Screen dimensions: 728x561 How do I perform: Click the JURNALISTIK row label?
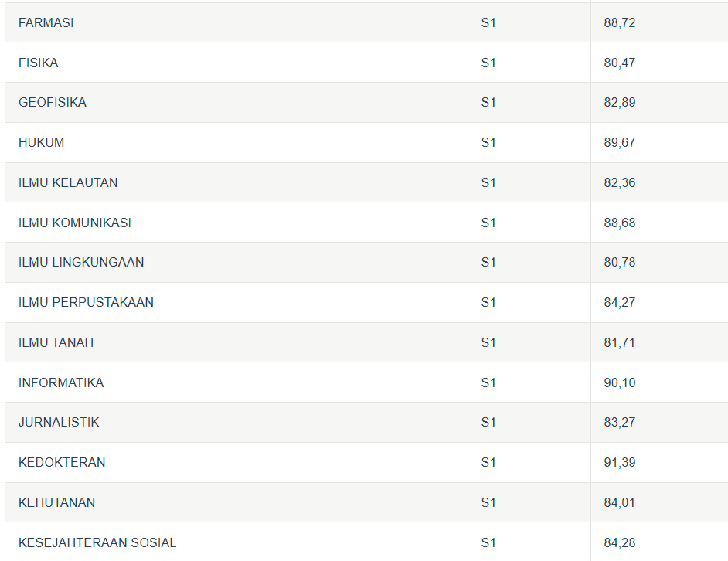(x=59, y=423)
